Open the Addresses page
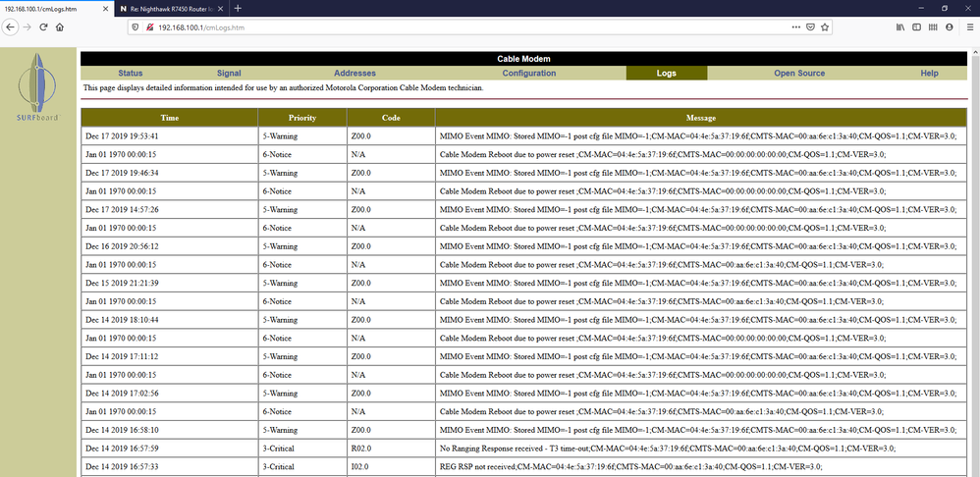The image size is (980, 477). [354, 73]
